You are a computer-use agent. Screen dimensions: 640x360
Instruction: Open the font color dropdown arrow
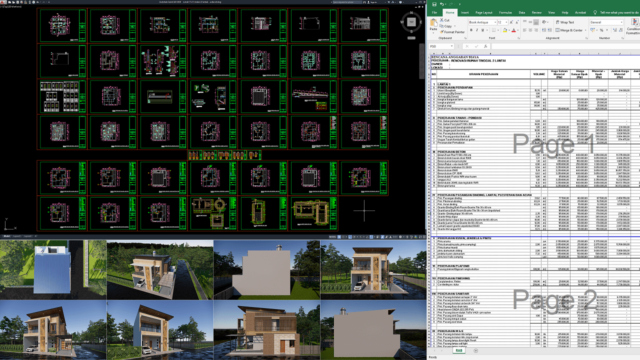click(518, 30)
